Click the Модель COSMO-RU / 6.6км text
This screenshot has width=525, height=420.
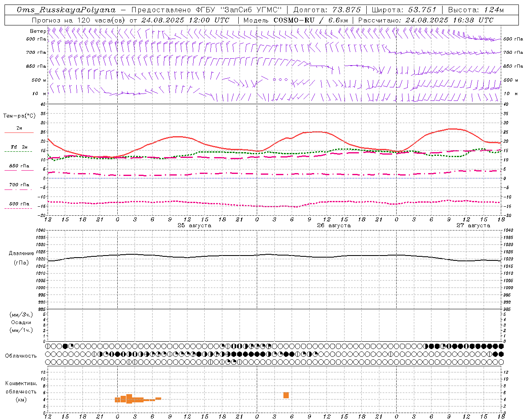tap(295, 20)
